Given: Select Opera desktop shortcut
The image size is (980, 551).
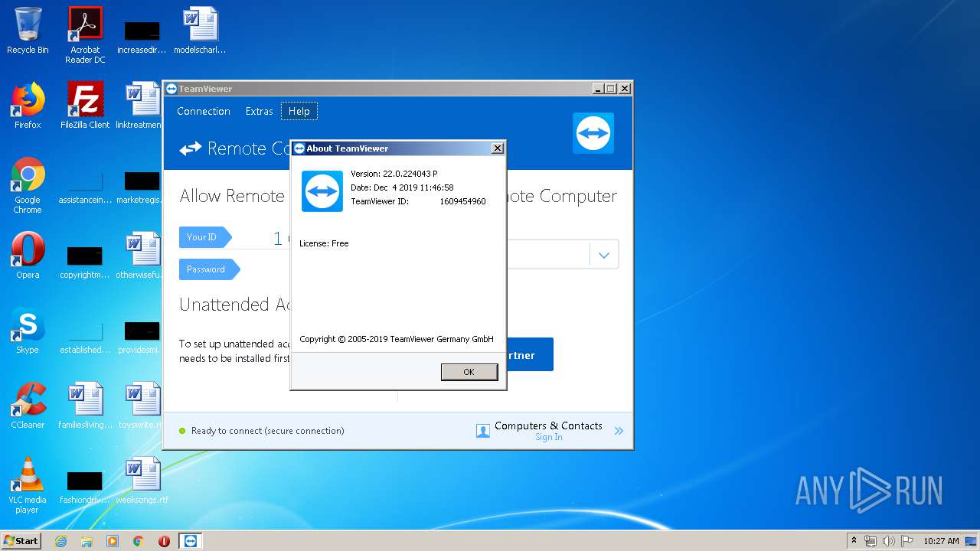Looking at the screenshot, I should tap(28, 255).
